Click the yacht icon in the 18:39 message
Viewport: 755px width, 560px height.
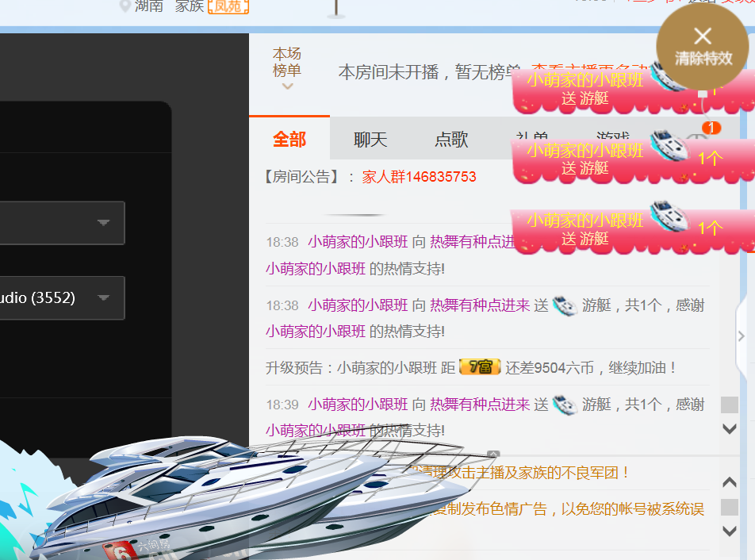coord(565,405)
